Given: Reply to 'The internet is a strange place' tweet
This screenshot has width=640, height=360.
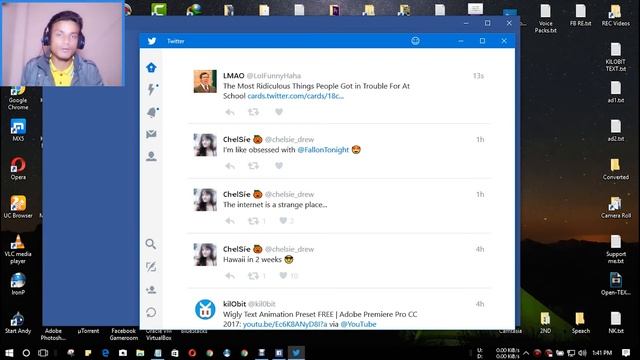Looking at the screenshot, I should coord(230,221).
